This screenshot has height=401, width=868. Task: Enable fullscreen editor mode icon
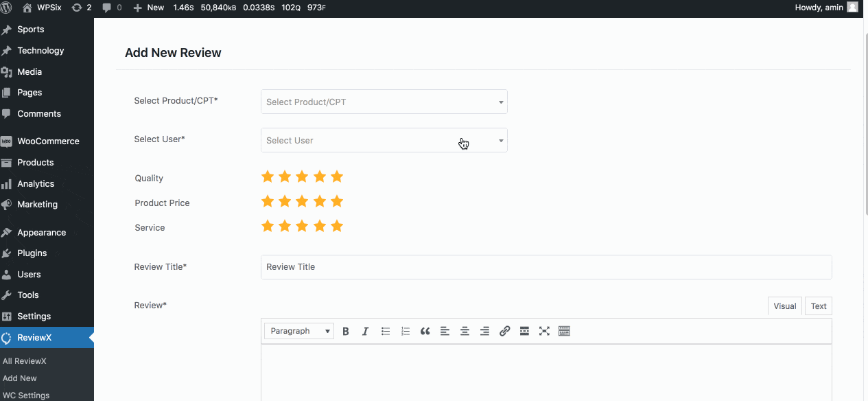click(544, 331)
